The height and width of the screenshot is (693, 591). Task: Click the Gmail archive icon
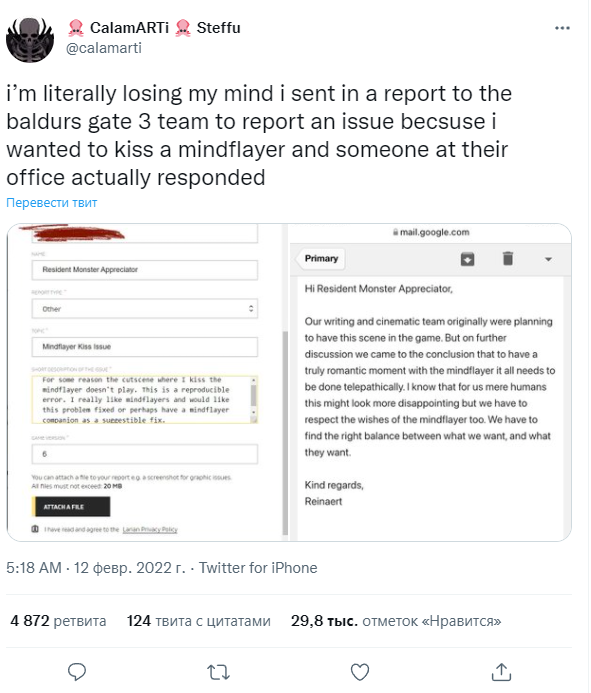467,259
